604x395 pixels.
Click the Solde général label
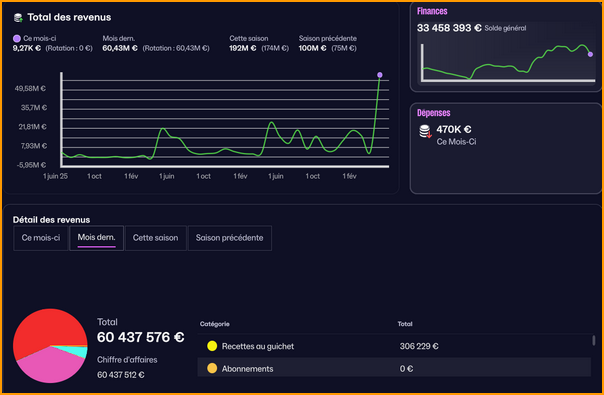[505, 28]
